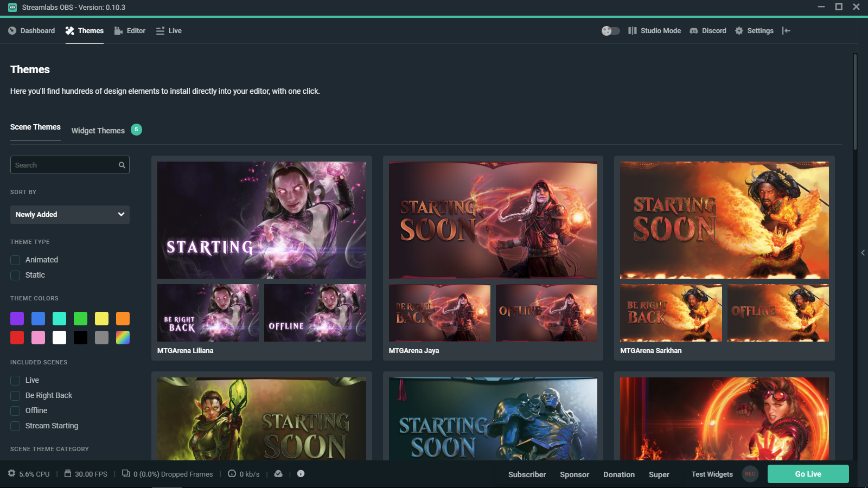Choose the rainbow multicolor swatch
This screenshot has width=868, height=488.
(123, 338)
